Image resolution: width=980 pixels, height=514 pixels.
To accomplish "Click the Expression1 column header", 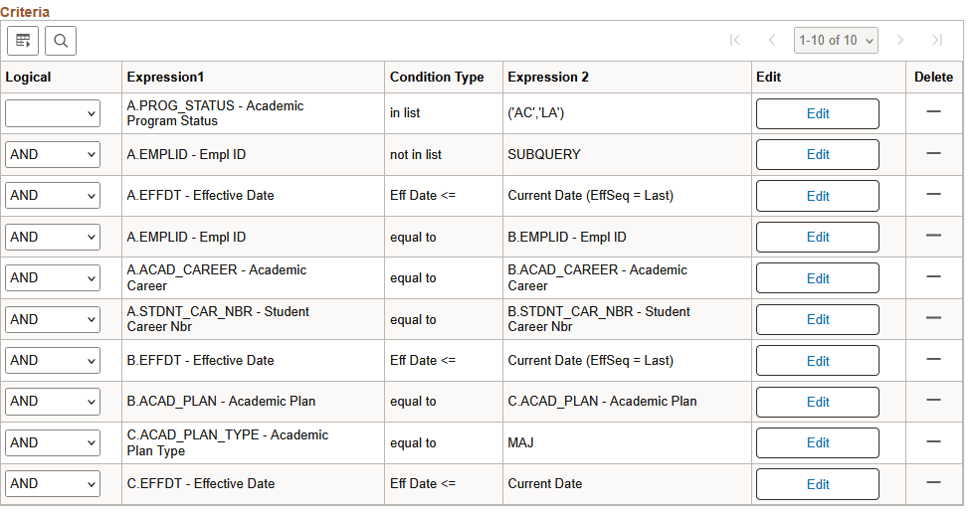I will coord(165,78).
